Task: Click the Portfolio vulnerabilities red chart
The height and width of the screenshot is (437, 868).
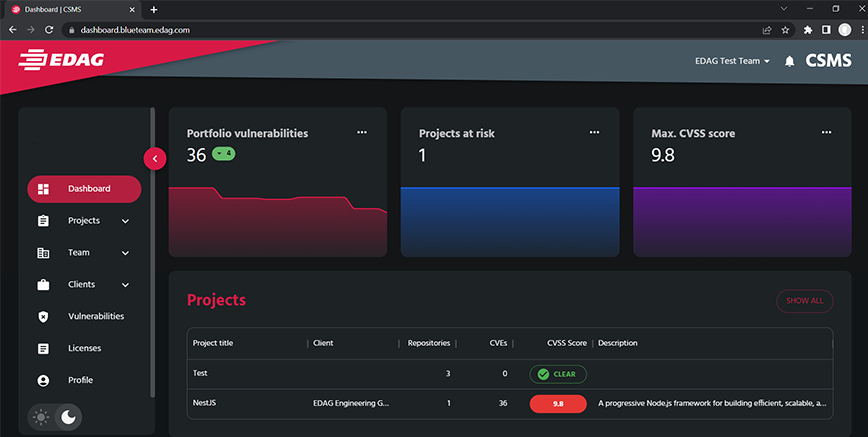Action: pos(278,222)
